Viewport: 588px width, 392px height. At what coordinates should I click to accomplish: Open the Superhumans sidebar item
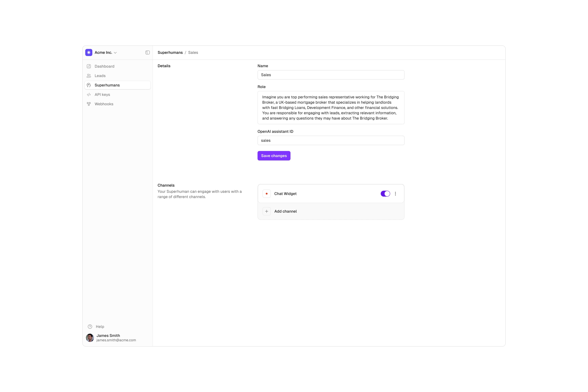(107, 85)
